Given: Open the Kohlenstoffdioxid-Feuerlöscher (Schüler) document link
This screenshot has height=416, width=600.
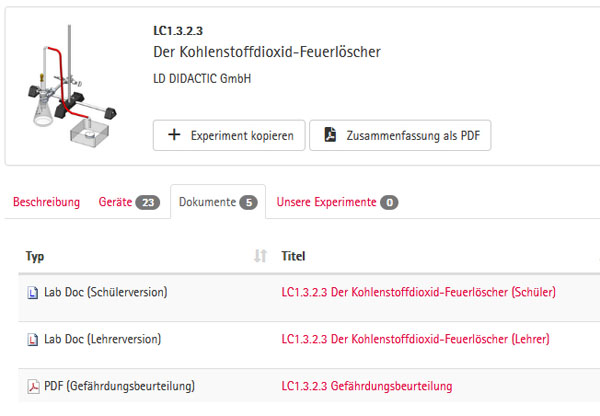Looking at the screenshot, I should pos(418,293).
